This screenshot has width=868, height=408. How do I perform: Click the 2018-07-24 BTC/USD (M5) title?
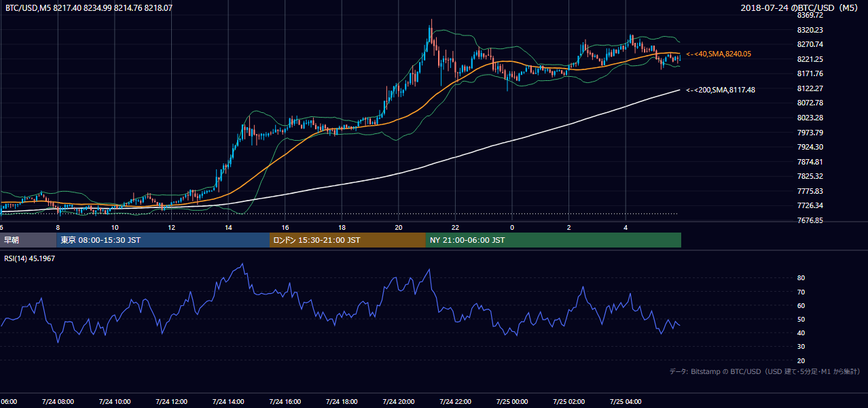point(801,8)
